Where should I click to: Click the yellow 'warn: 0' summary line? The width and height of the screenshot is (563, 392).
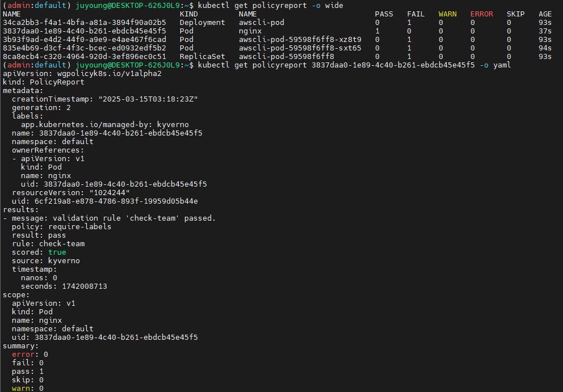coord(28,389)
